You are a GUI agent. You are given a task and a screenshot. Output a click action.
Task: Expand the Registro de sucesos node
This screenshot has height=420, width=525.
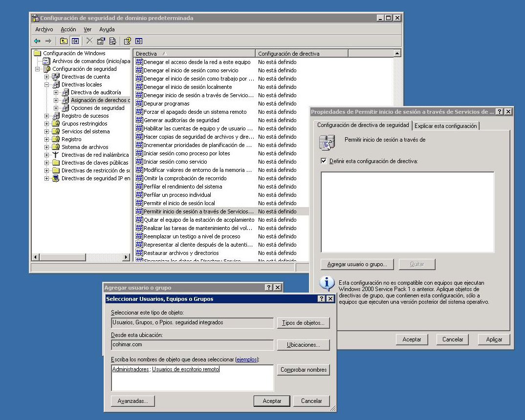[46, 116]
